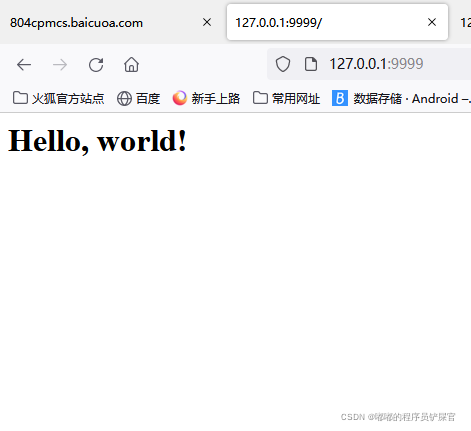
Task: Show site information page icon
Action: pyautogui.click(x=311, y=64)
